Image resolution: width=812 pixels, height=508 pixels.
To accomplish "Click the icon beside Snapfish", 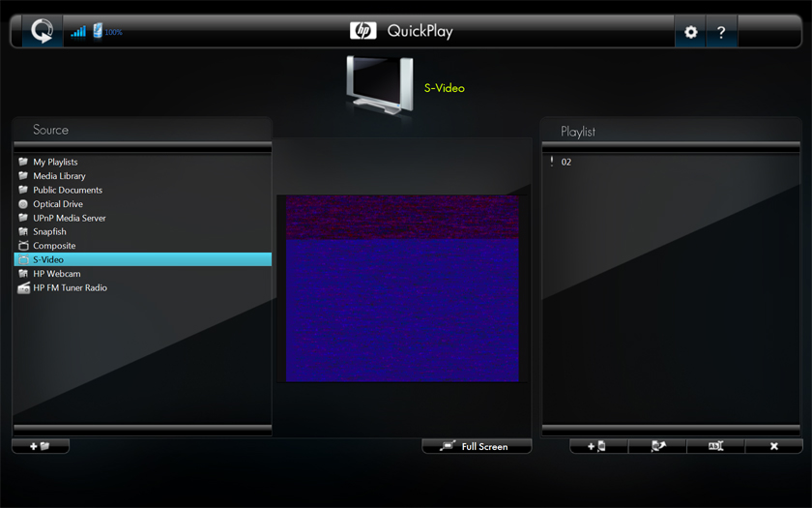I will point(23,231).
